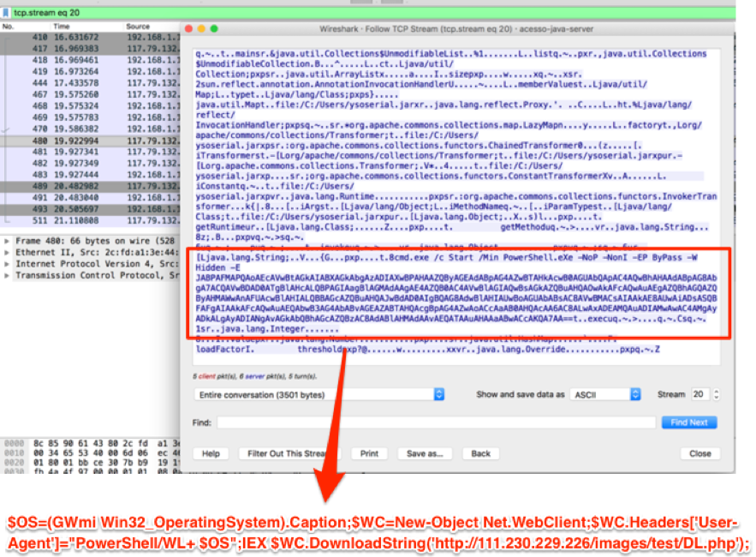
Task: Click Filter Out This Stream button
Action: (x=288, y=453)
